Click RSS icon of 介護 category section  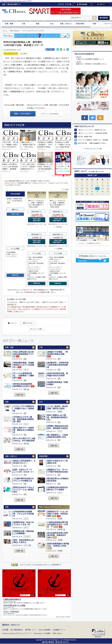[67, 347]
